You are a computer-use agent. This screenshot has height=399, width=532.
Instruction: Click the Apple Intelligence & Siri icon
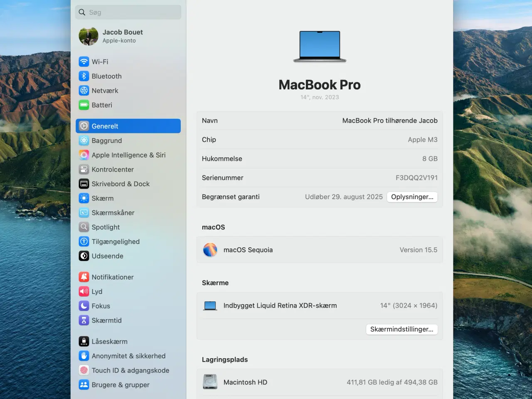pyautogui.click(x=84, y=155)
